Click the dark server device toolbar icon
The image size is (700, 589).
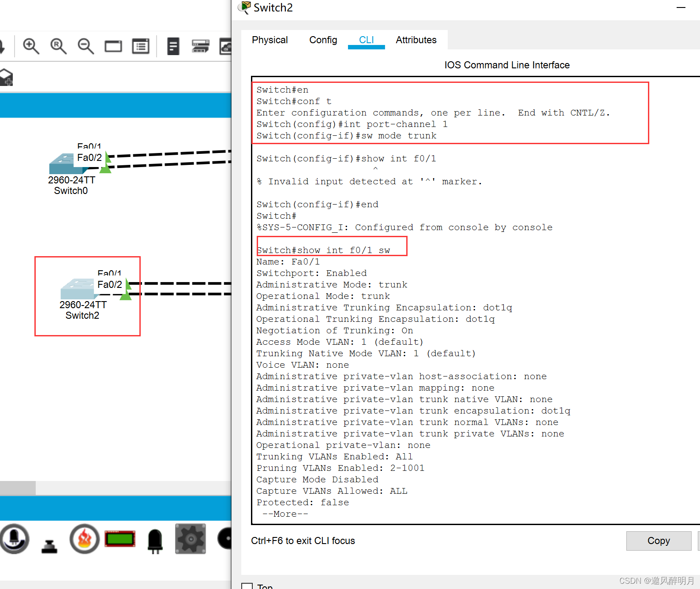pos(173,46)
